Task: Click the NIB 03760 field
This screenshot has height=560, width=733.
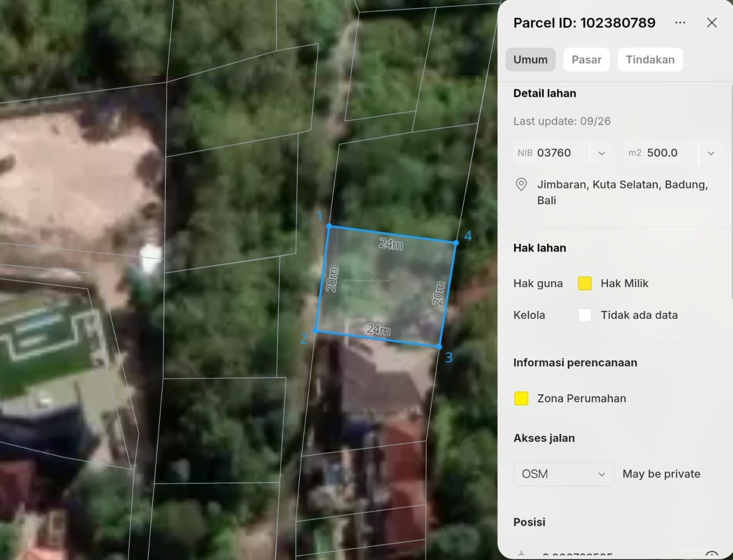Action: pos(552,153)
